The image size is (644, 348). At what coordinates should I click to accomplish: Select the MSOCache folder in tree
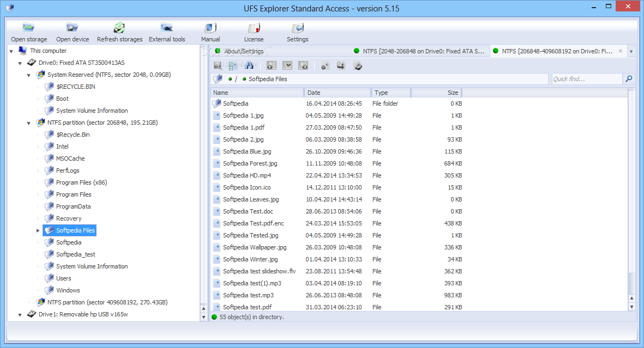pos(70,158)
